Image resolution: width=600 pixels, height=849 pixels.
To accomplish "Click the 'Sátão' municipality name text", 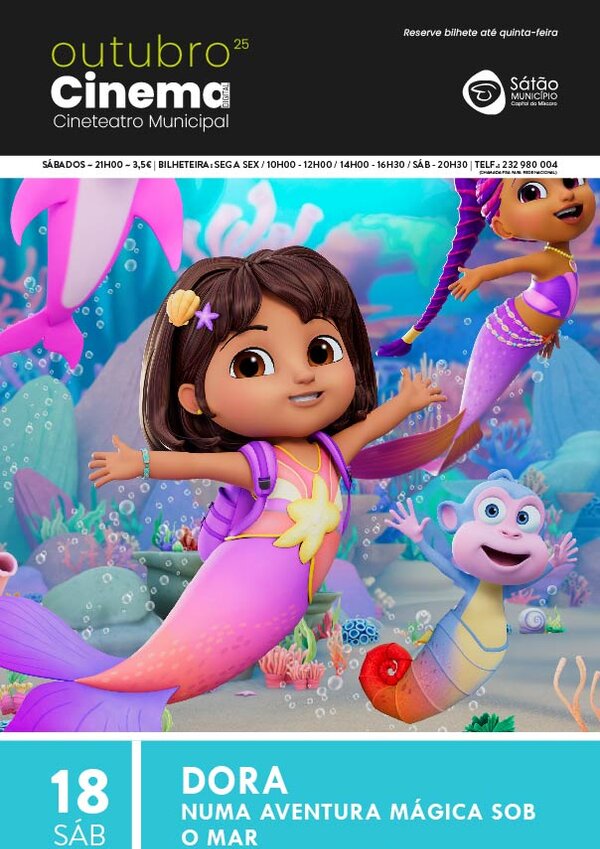I will (x=534, y=84).
